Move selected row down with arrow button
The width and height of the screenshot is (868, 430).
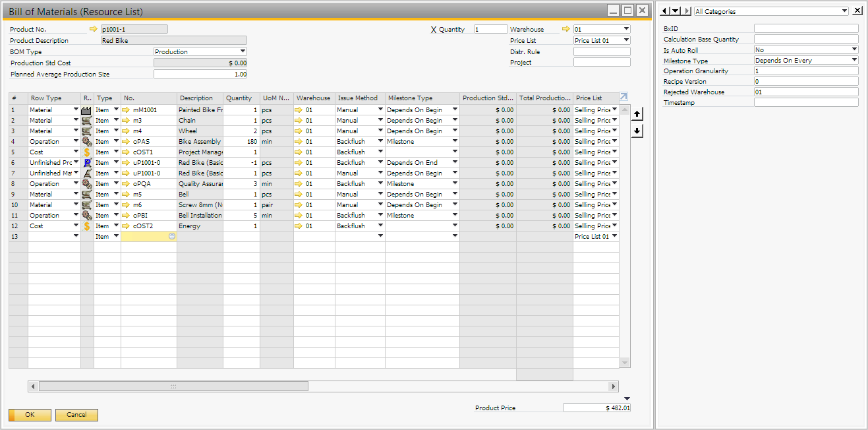(x=637, y=131)
